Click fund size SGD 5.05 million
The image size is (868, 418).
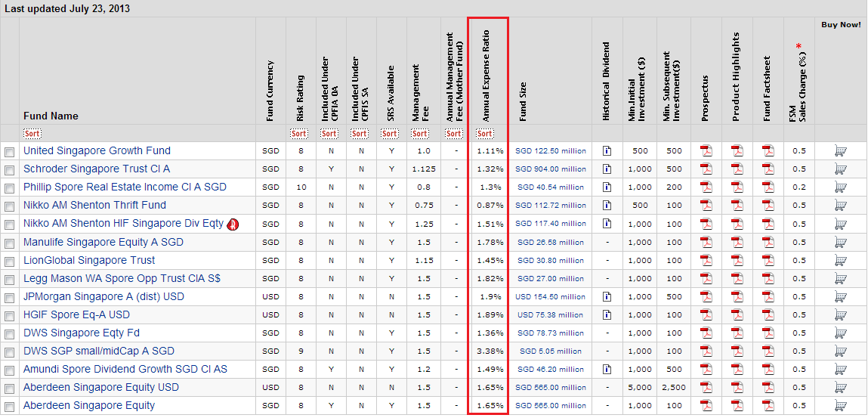pyautogui.click(x=550, y=351)
